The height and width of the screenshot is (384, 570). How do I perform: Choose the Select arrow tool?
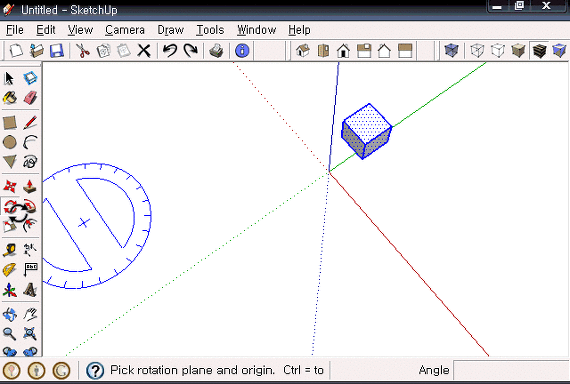tap(9, 78)
